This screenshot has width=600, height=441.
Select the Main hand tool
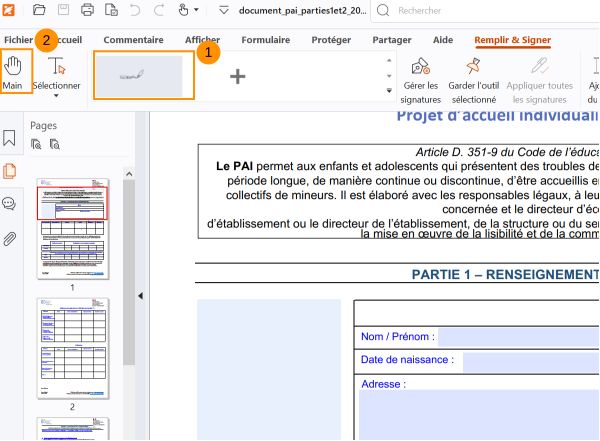15,71
